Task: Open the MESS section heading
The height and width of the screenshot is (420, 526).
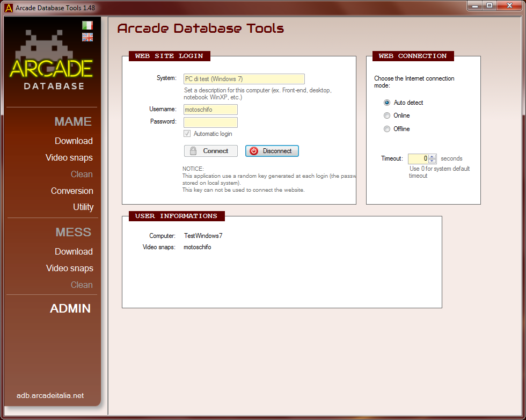Action: click(x=73, y=233)
